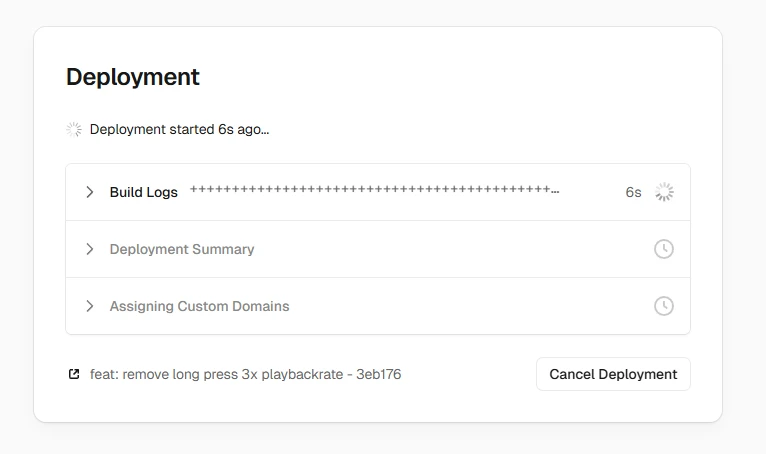The image size is (766, 454).
Task: Click the loading spinner beside Deployment started
Action: pyautogui.click(x=74, y=129)
